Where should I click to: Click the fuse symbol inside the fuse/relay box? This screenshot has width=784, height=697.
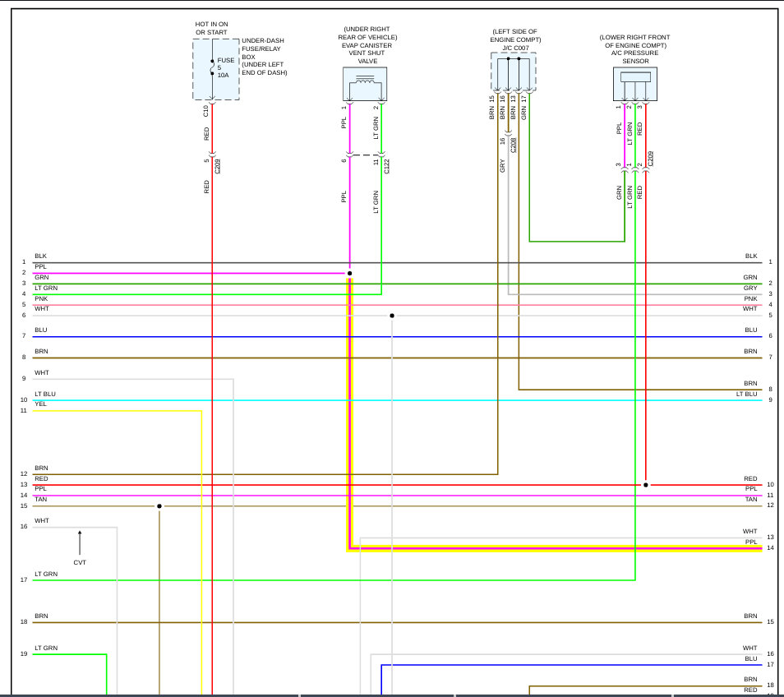click(x=212, y=67)
